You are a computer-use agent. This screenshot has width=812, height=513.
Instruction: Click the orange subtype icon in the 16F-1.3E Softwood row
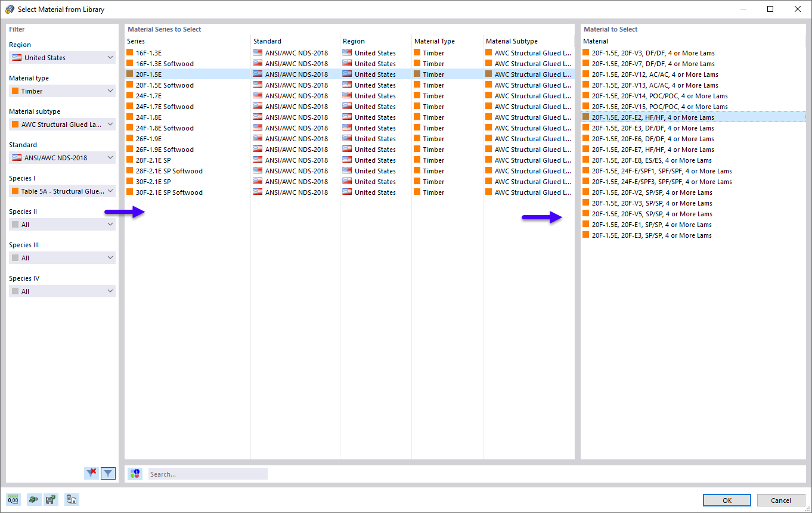point(489,64)
